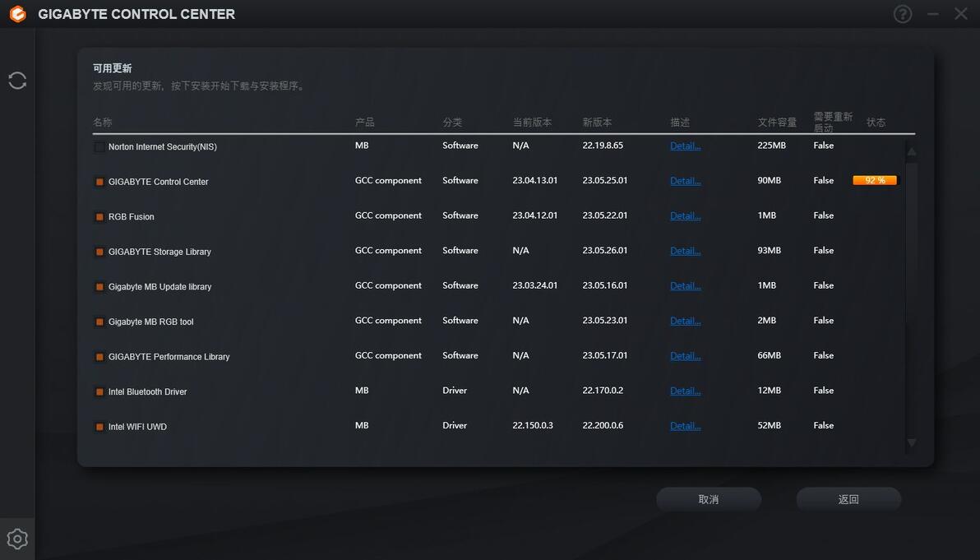Uncheck the RGB Fusion checkbox

pyautogui.click(x=99, y=217)
